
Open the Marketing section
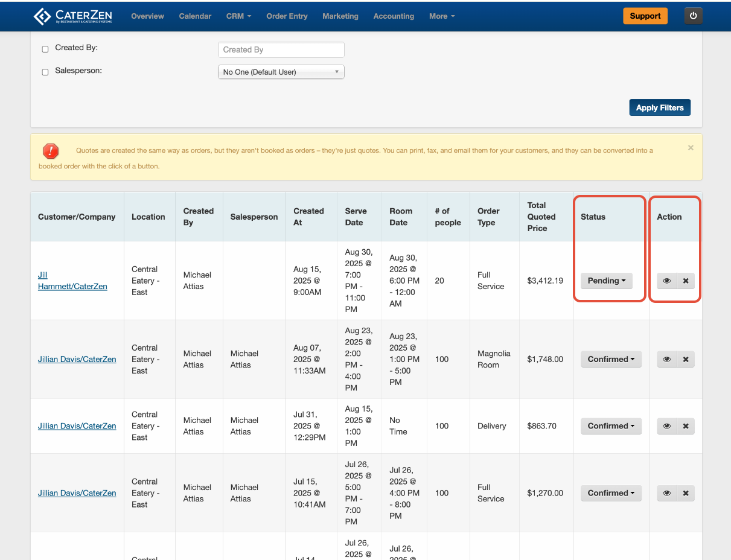point(340,16)
